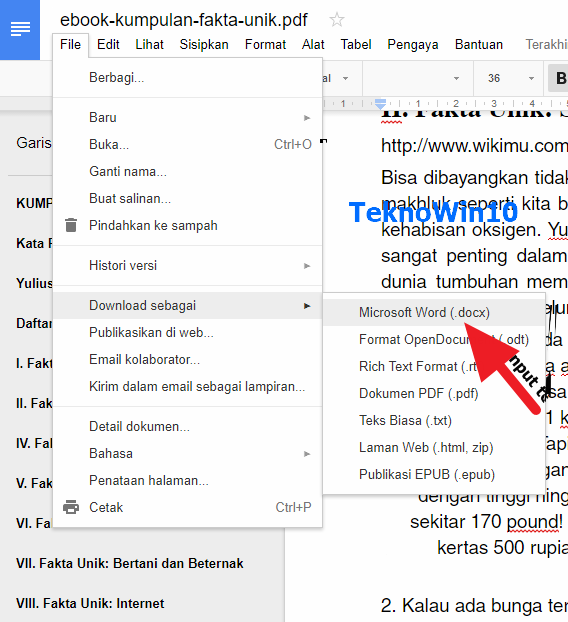The image size is (568, 622).
Task: Click the printer icon beside Cetak
Action: (71, 507)
